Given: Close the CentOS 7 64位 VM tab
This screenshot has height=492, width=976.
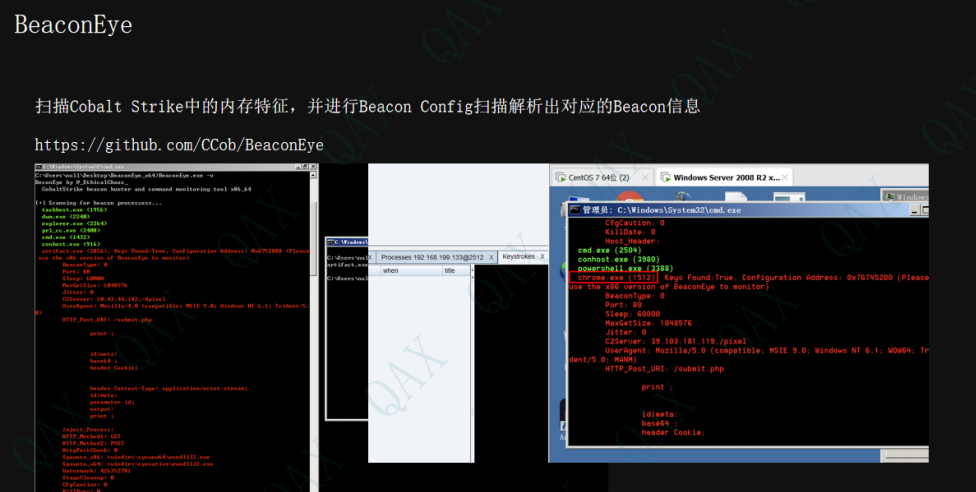Looking at the screenshot, I should point(645,178).
